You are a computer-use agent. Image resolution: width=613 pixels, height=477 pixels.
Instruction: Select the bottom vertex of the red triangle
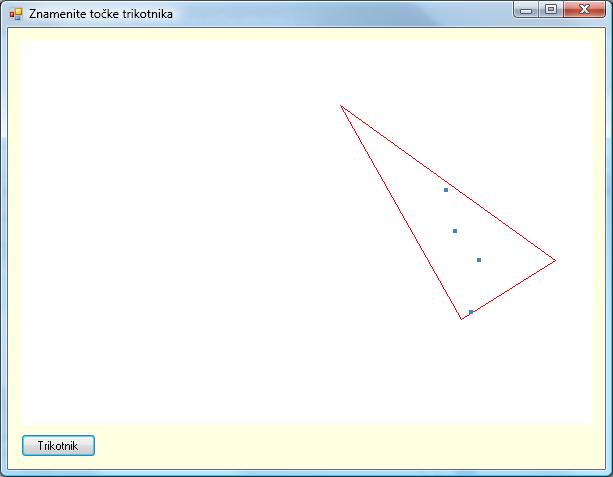pyautogui.click(x=462, y=319)
